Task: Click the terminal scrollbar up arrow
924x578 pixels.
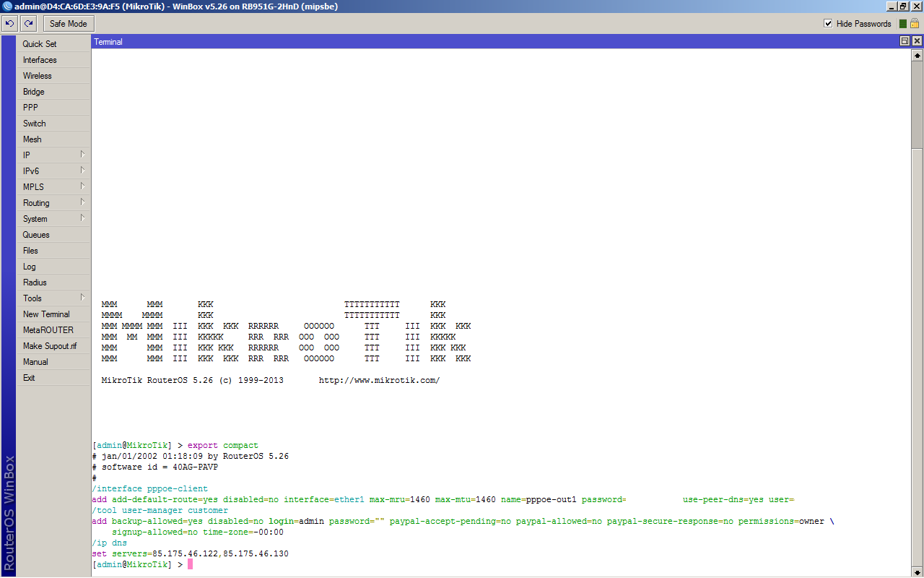Action: click(x=918, y=55)
